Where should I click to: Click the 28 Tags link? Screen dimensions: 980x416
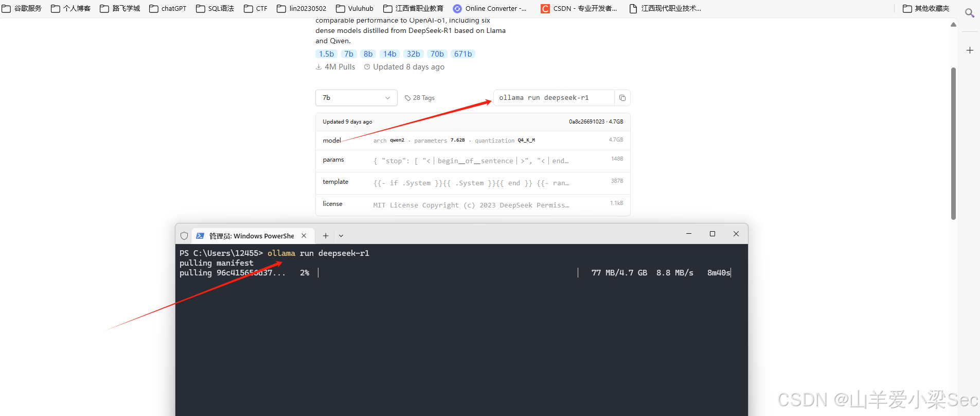[420, 98]
